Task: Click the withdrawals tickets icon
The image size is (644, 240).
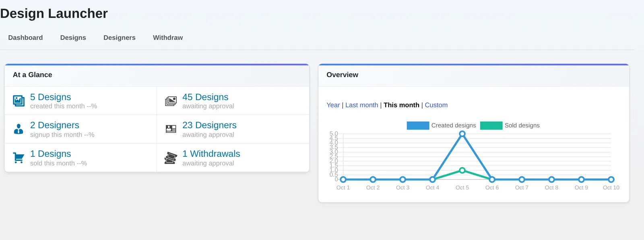Action: click(171, 158)
